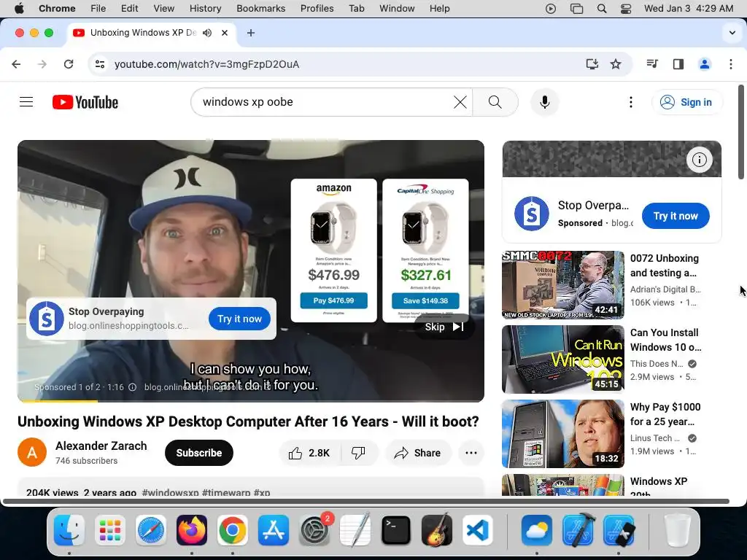747x560 pixels.
Task: Open ad info icon in sidebar banner
Action: point(700,160)
